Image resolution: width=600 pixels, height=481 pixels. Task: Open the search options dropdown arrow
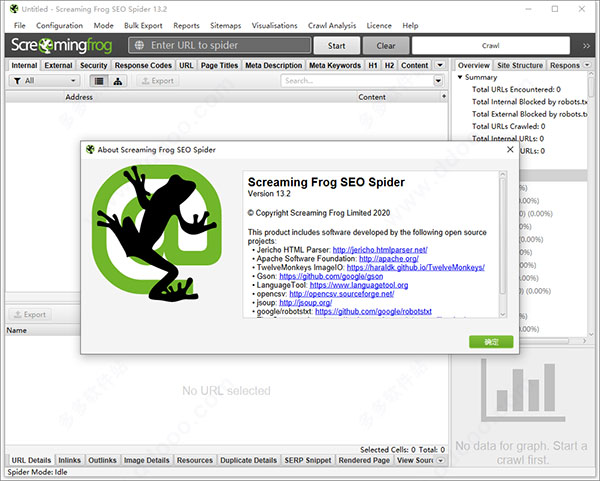coord(438,81)
